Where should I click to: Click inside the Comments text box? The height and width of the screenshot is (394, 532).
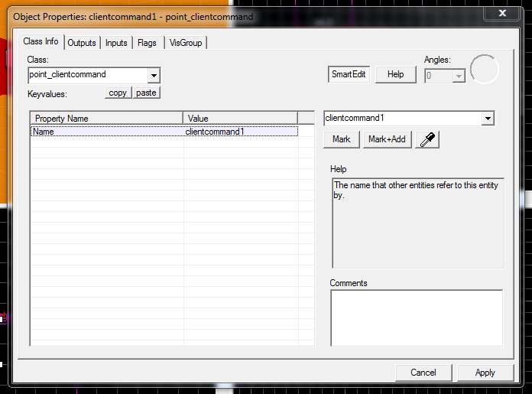416,317
